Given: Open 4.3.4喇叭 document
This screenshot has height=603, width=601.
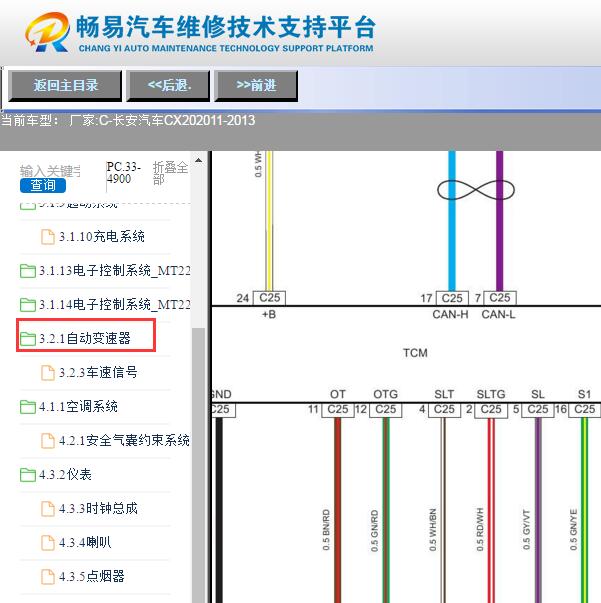Looking at the screenshot, I should coord(85,542).
